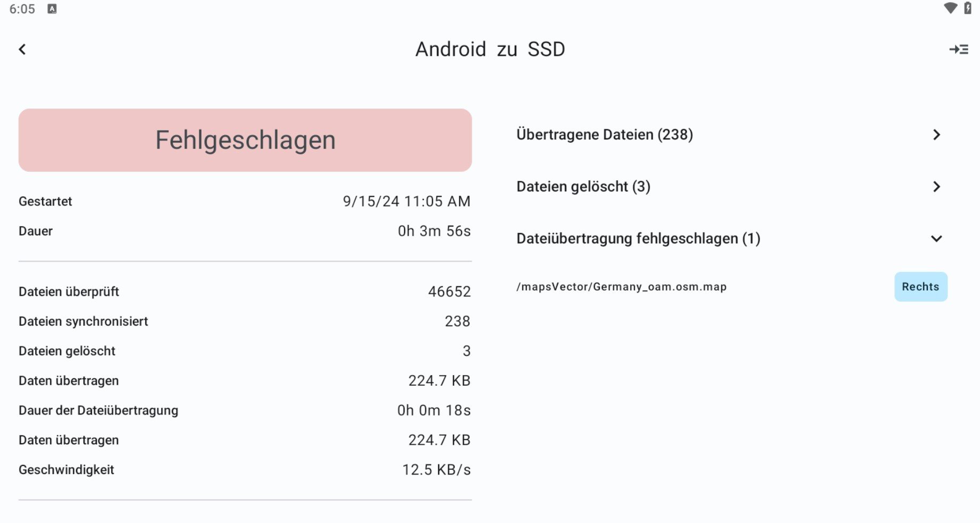This screenshot has height=523, width=980.
Task: Collapse Dateiübertragung fehlgeschlagen with the down chevron
Action: click(936, 239)
